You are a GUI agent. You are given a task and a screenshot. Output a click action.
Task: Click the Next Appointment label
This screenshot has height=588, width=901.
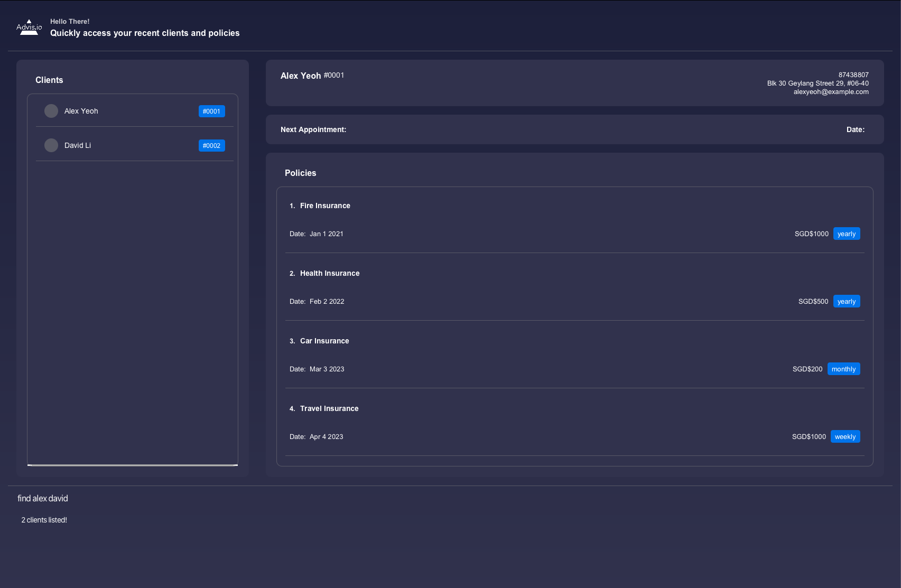(x=313, y=129)
